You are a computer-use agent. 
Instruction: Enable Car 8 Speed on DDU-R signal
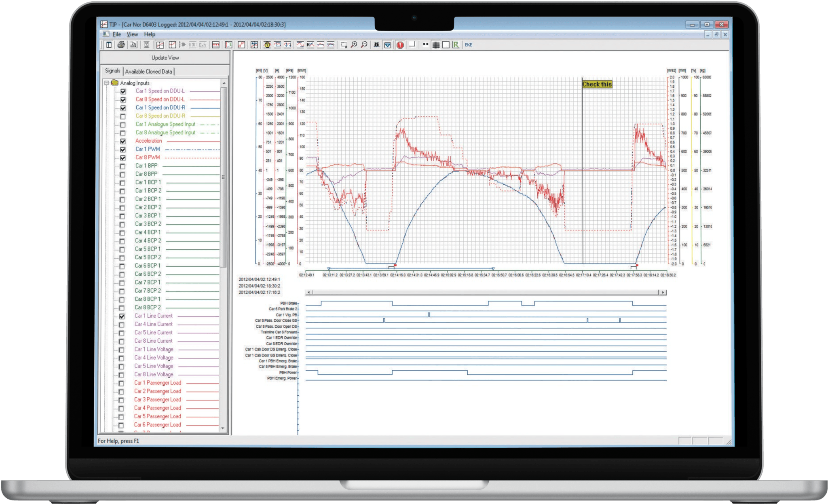click(x=123, y=116)
